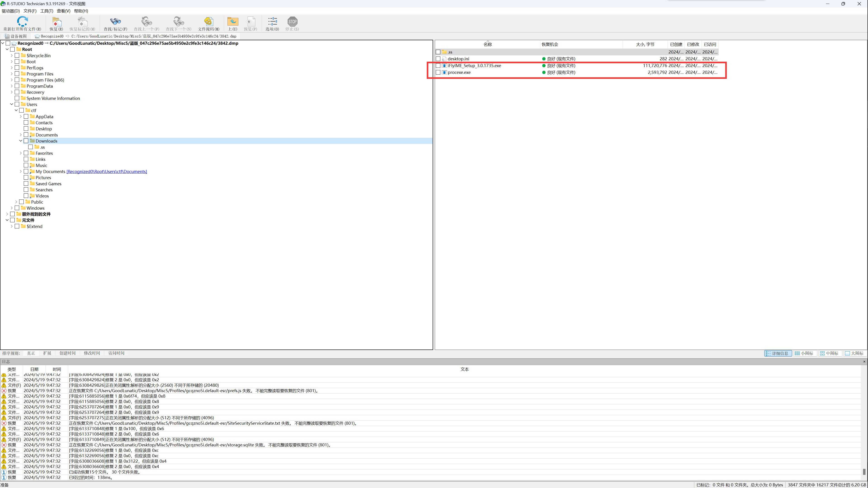The height and width of the screenshot is (488, 868).
Task: Click the Recognized0 drive icon at tree root
Action: 14,43
